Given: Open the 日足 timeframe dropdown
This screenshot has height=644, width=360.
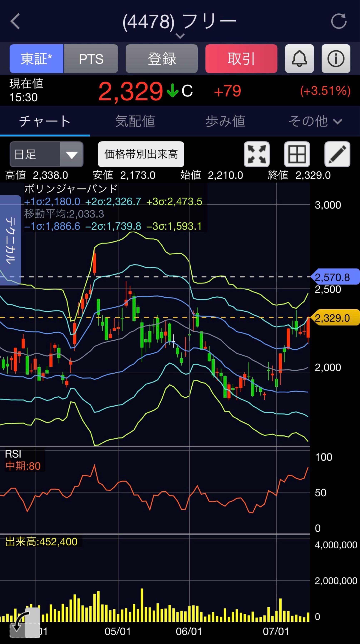Looking at the screenshot, I should point(46,154).
